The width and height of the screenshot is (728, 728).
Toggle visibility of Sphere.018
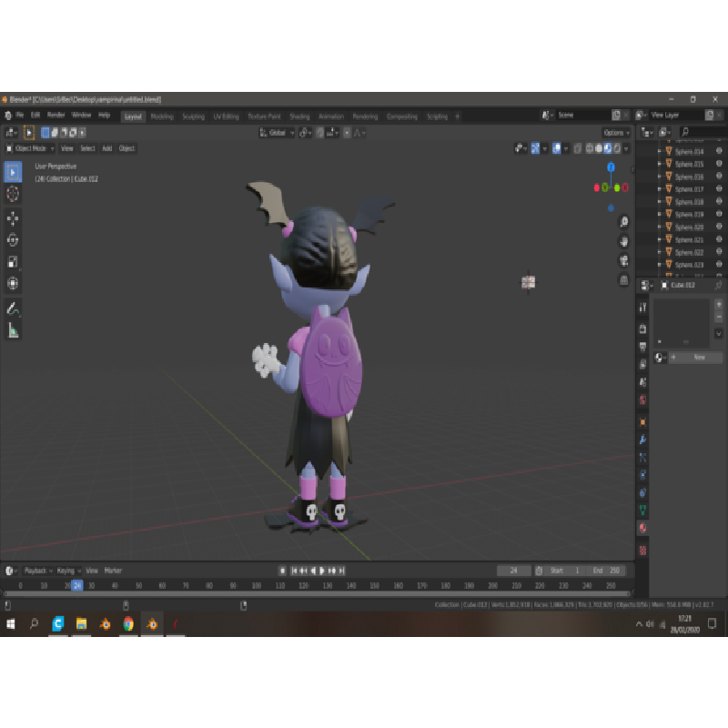click(719, 201)
